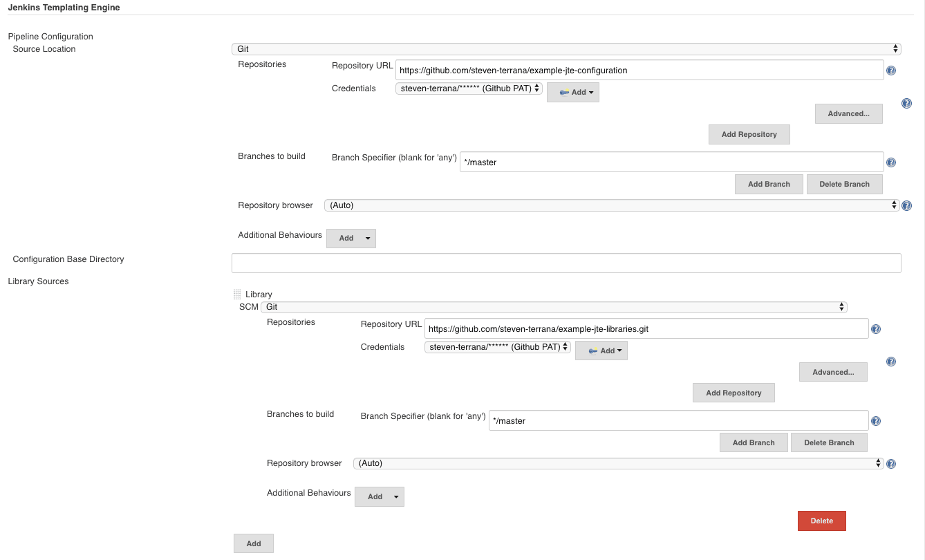Viewport: 925px width, 560px height.
Task: Expand the Library SCM Git dropdown
Action: pyautogui.click(x=553, y=307)
